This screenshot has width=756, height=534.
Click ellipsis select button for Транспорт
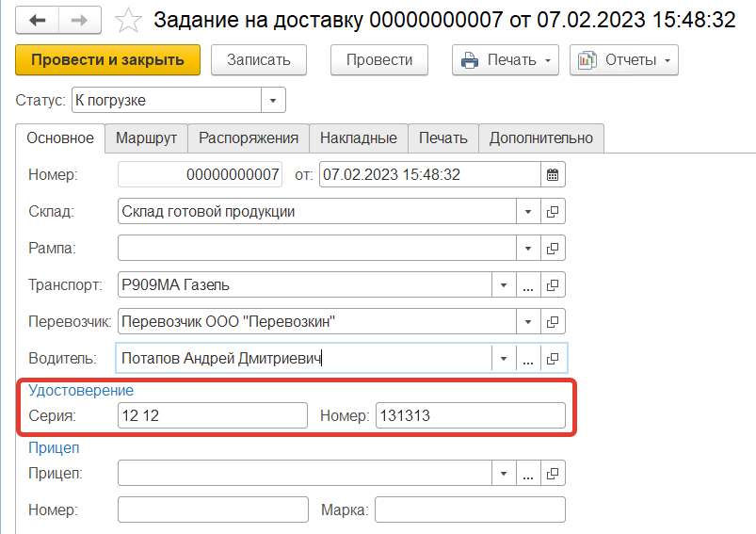coord(528,284)
